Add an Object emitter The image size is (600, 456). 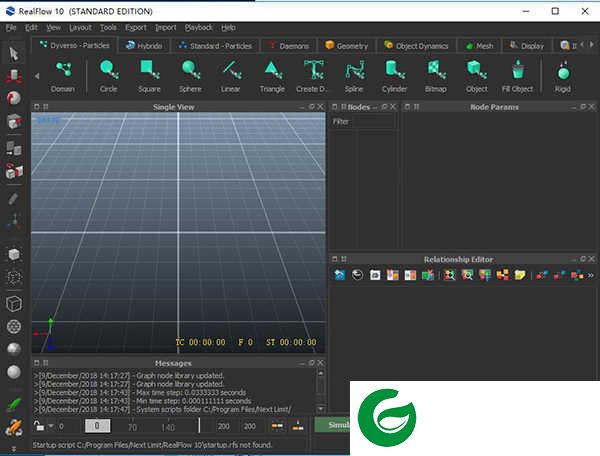pyautogui.click(x=477, y=76)
